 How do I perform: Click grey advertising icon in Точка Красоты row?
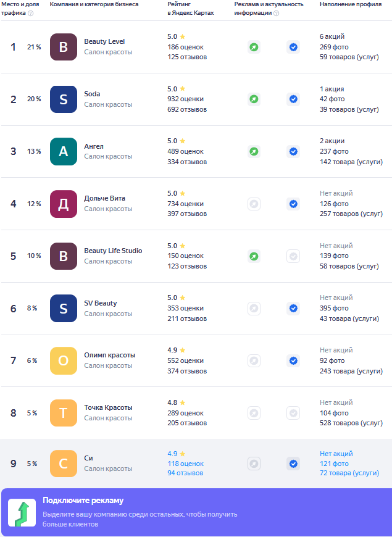[x=254, y=413]
